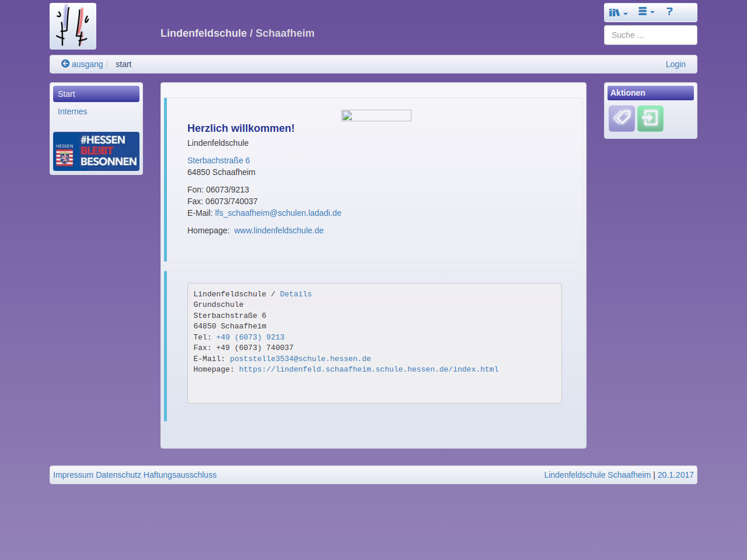The image size is (747, 560).
Task: Open Datenschutz in the footer
Action: (118, 475)
